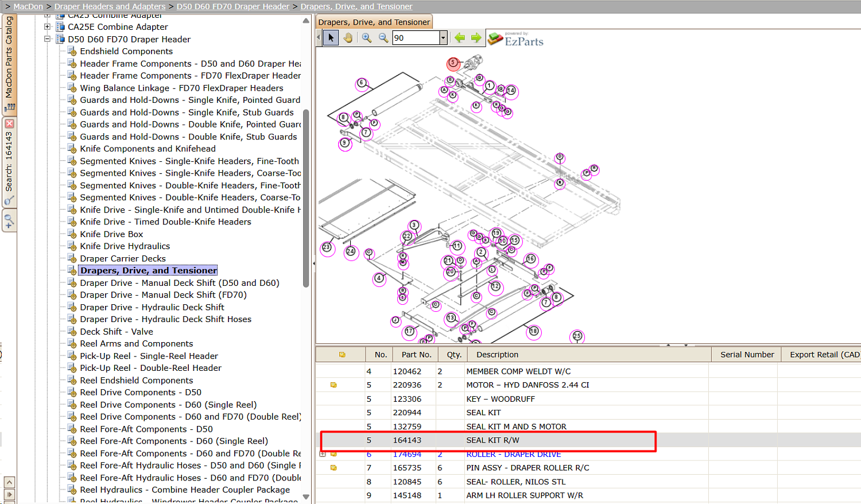This screenshot has height=504, width=861.
Task: Select the SEAL KIT R/W row
Action: coord(588,440)
